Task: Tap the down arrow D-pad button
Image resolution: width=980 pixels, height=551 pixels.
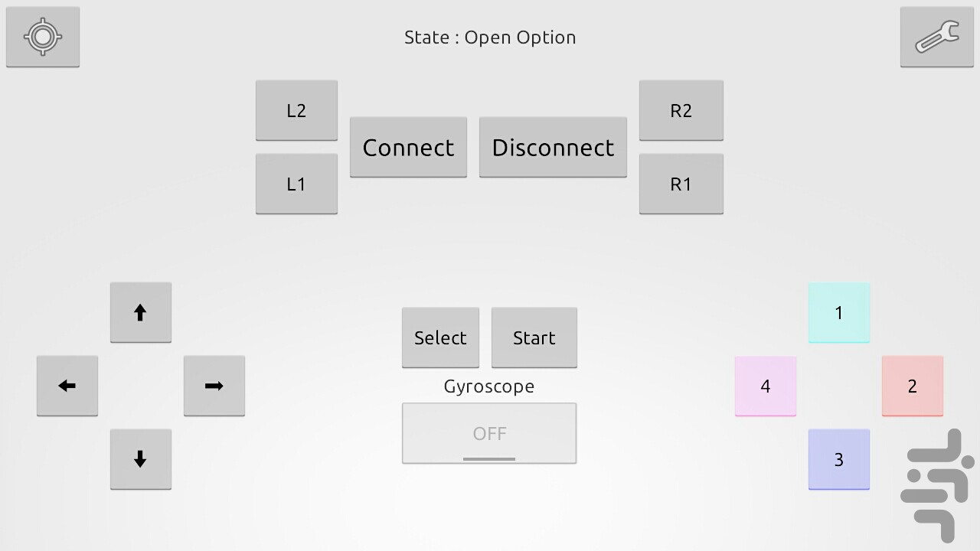Action: [141, 459]
